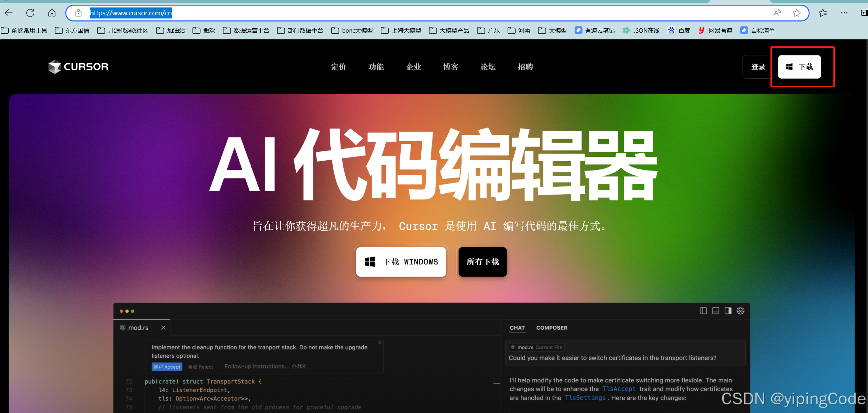Open browser settings and more menu

click(844, 13)
